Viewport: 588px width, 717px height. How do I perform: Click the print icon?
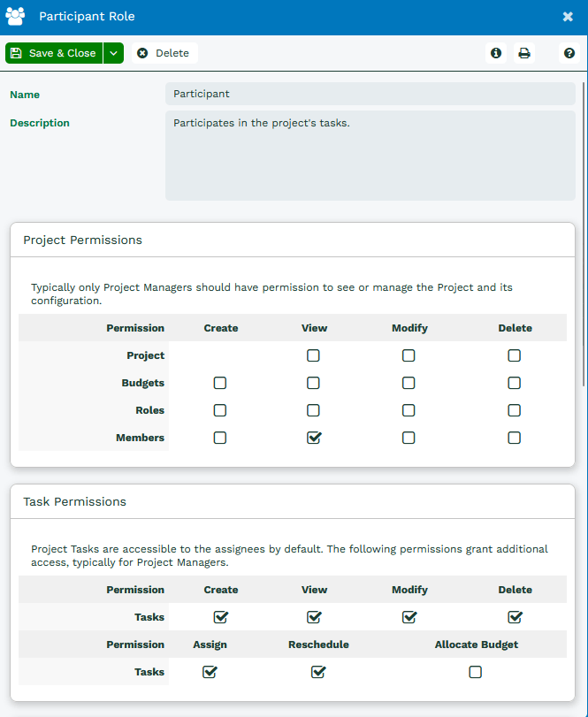(524, 53)
